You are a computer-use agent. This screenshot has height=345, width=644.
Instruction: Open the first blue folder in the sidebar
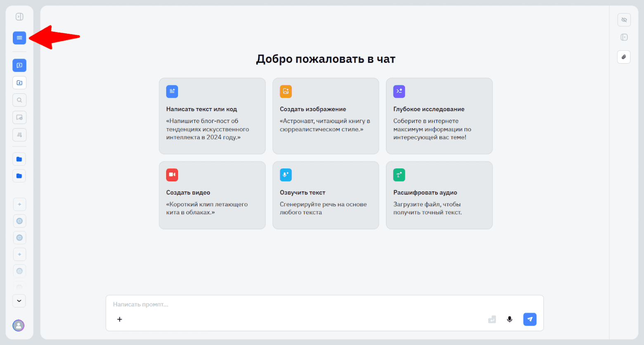(x=19, y=159)
